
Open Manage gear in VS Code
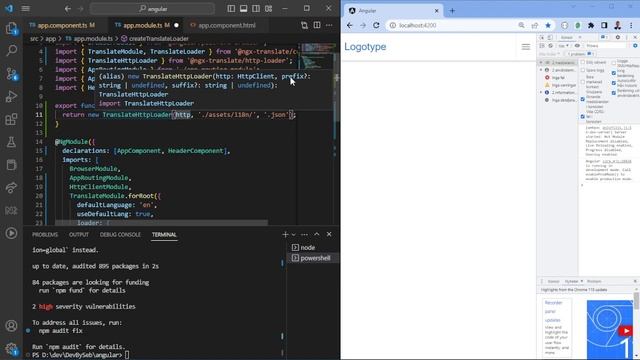[11, 349]
